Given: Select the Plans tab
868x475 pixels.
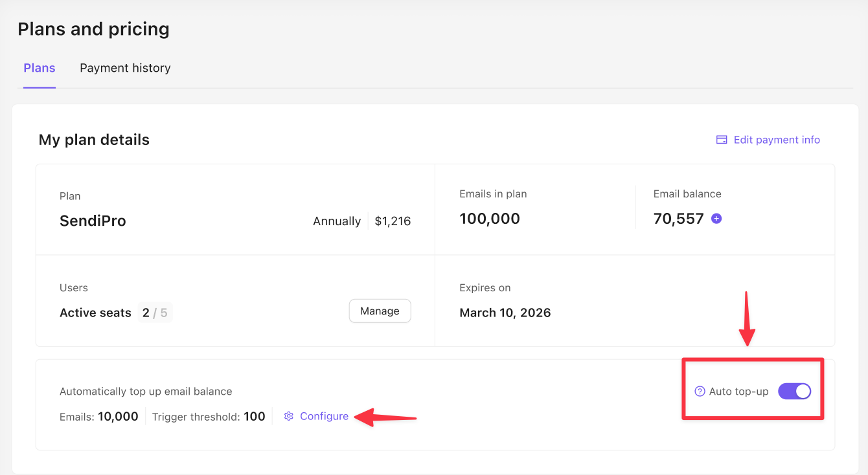Looking at the screenshot, I should click(x=40, y=68).
